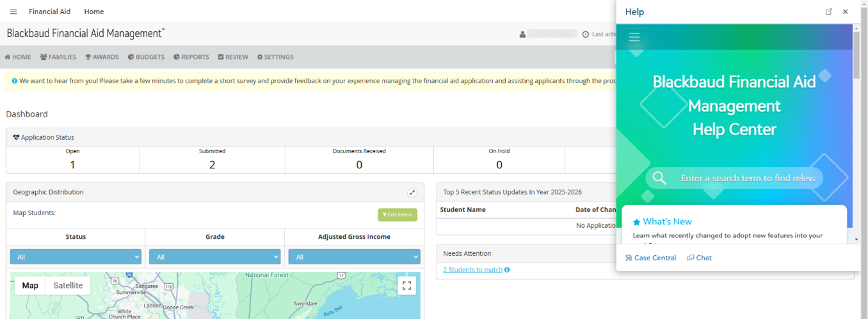Screen dimensions: 868x319
Task: Open the AWARDS menu
Action: pyautogui.click(x=102, y=57)
